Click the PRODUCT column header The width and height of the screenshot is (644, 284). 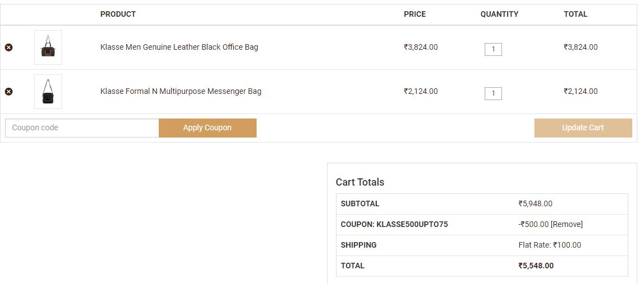pyautogui.click(x=118, y=14)
